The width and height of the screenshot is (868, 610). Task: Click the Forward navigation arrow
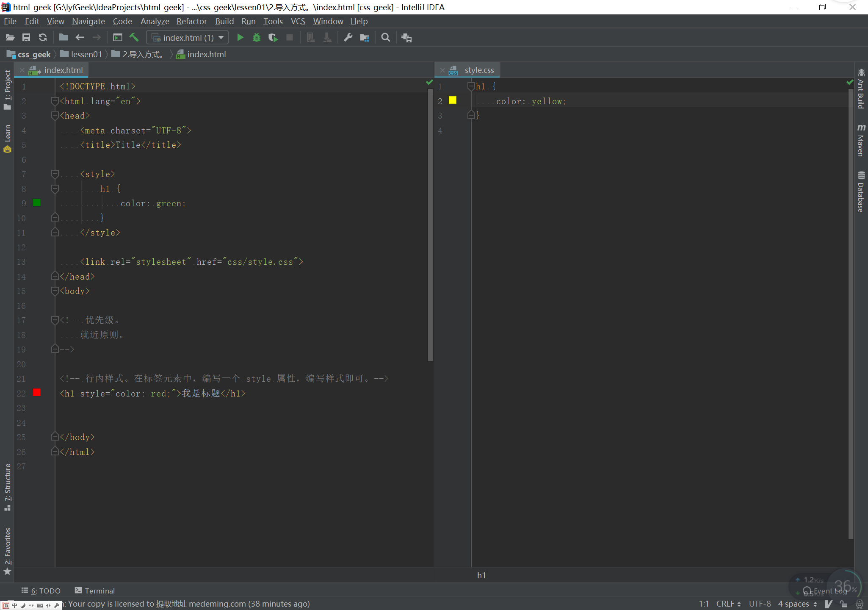point(97,38)
